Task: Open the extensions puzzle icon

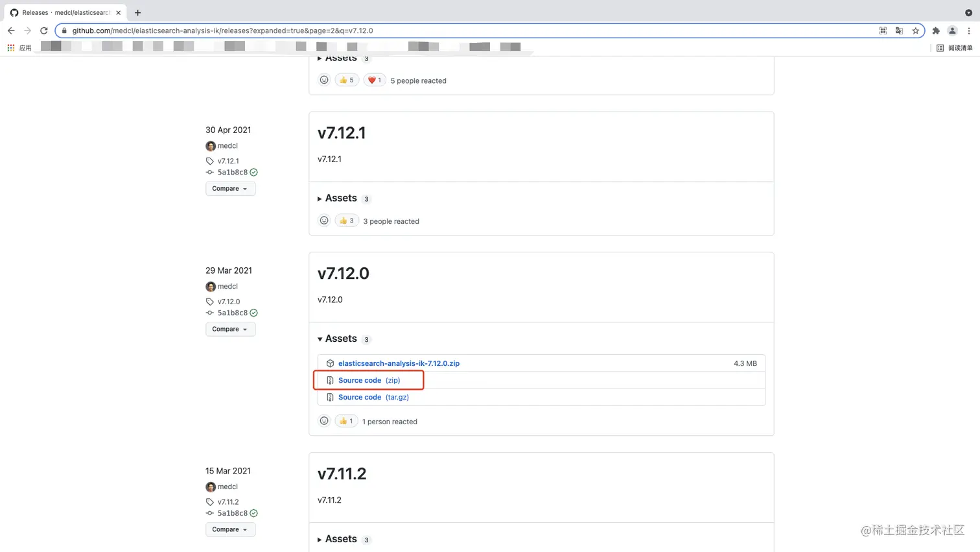Action: (x=936, y=30)
